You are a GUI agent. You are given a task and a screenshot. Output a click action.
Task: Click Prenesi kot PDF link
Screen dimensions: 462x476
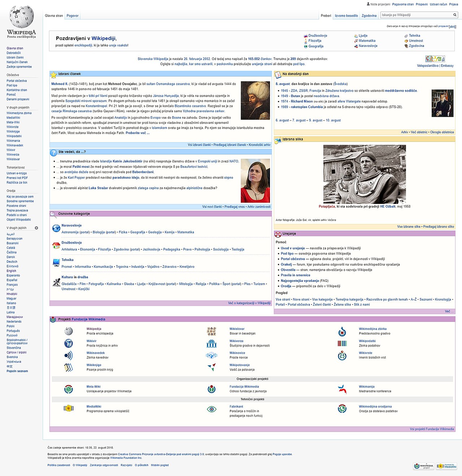[x=17, y=178]
